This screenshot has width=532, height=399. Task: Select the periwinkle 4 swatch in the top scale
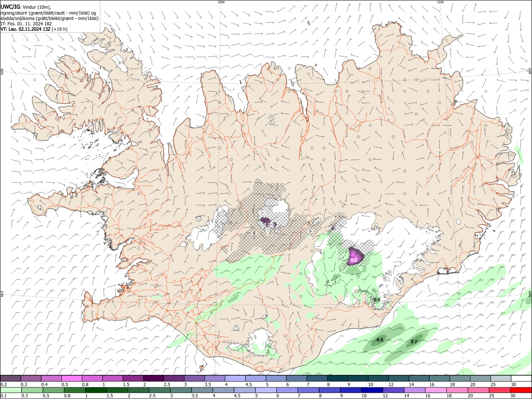[x=235, y=378]
